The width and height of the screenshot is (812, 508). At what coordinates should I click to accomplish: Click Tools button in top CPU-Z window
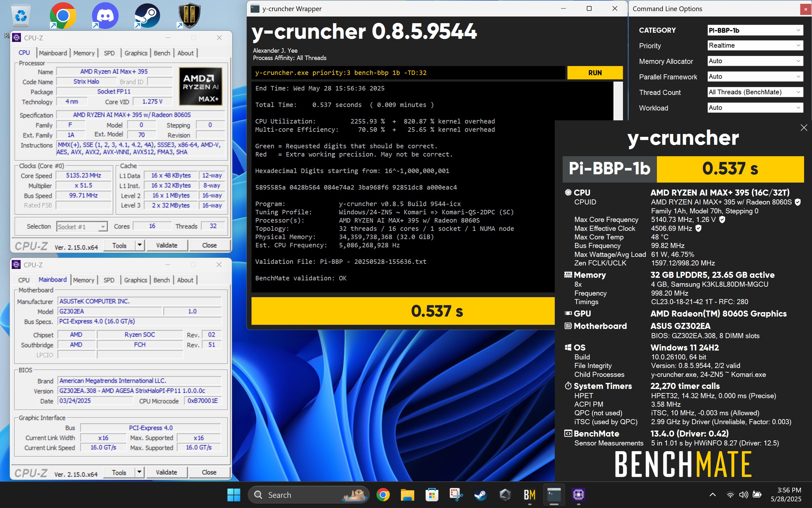point(120,245)
